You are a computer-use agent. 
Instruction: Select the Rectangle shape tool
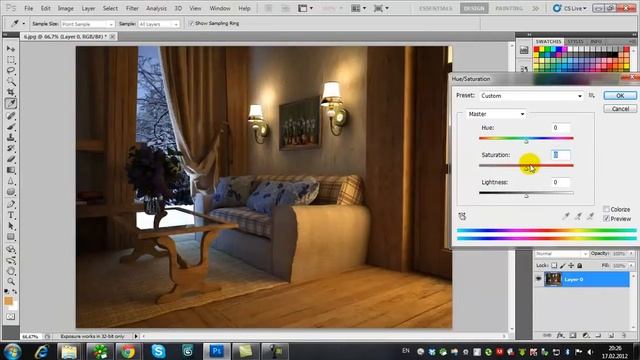[x=11, y=237]
